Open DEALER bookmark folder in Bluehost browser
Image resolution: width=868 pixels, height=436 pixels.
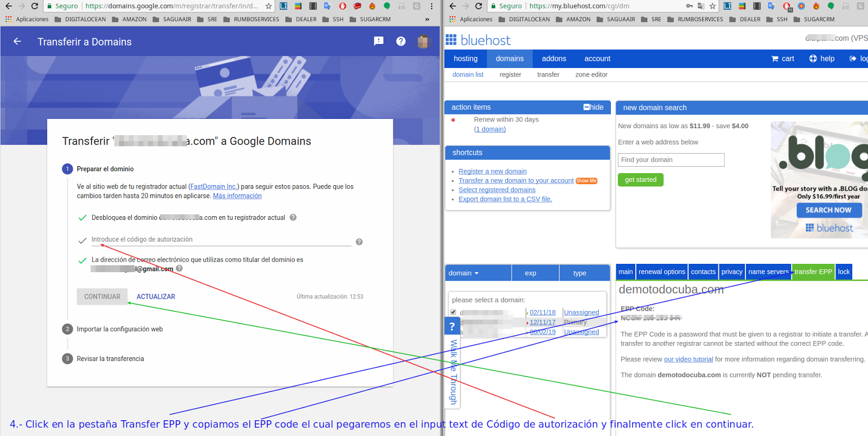pos(745,19)
